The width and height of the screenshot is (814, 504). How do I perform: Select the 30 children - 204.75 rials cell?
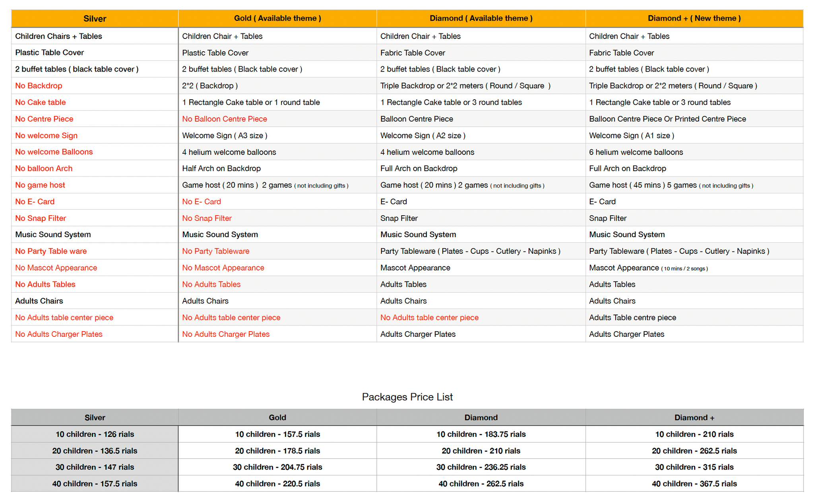tap(277, 467)
